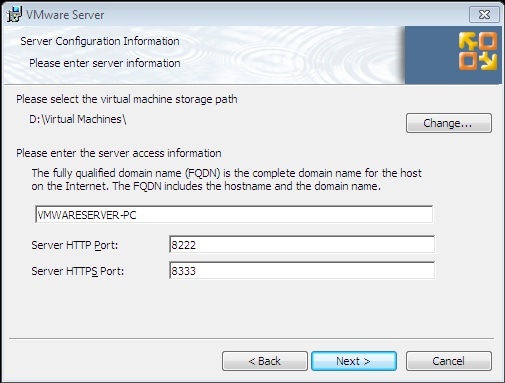Click the 'Please enter server information' subtitle
505x383 pixels.
tap(105, 63)
